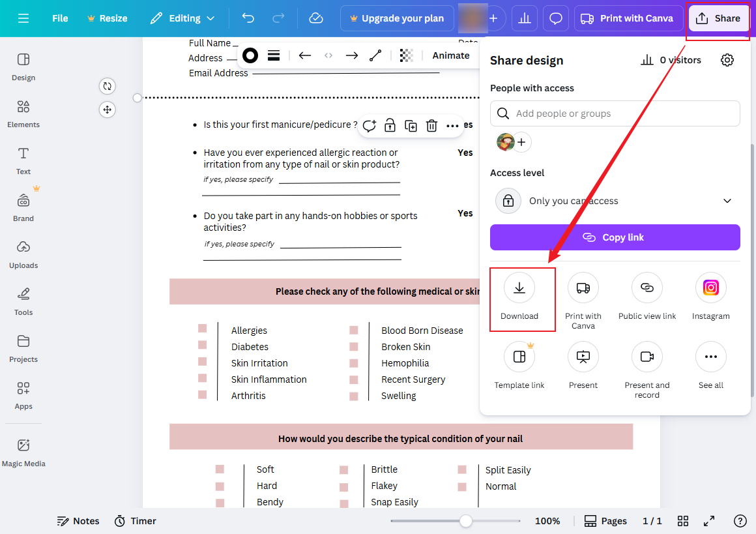Adjust the zoom slider
The height and width of the screenshot is (534, 756).
click(x=465, y=521)
